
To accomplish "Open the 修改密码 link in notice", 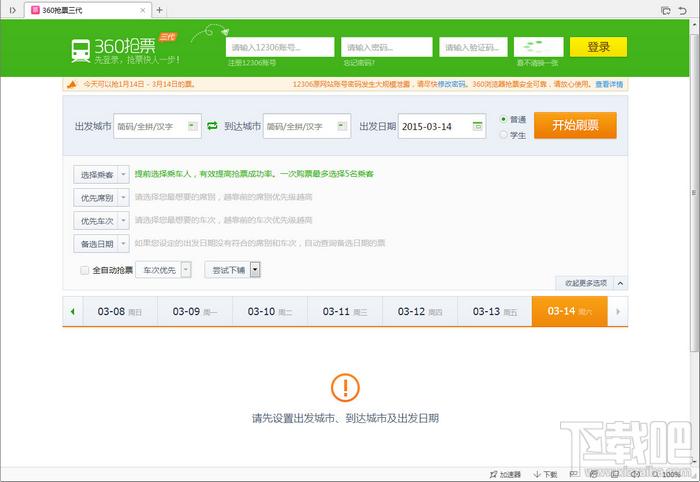I will point(451,84).
